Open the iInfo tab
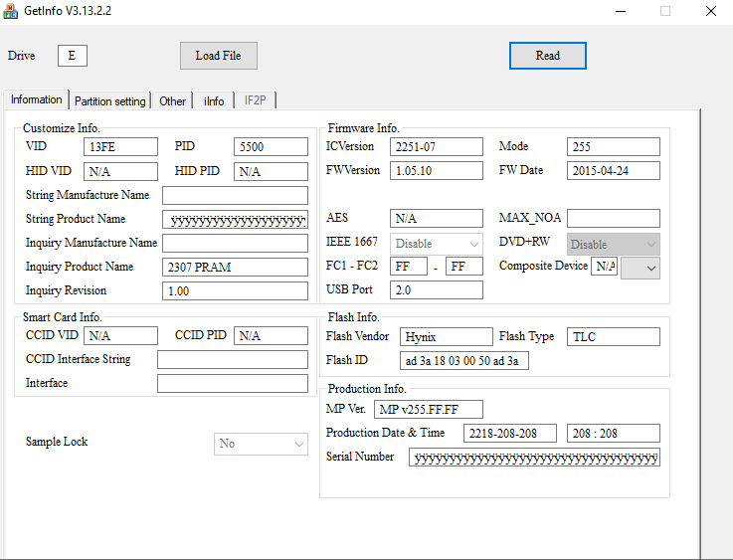 pyautogui.click(x=214, y=101)
